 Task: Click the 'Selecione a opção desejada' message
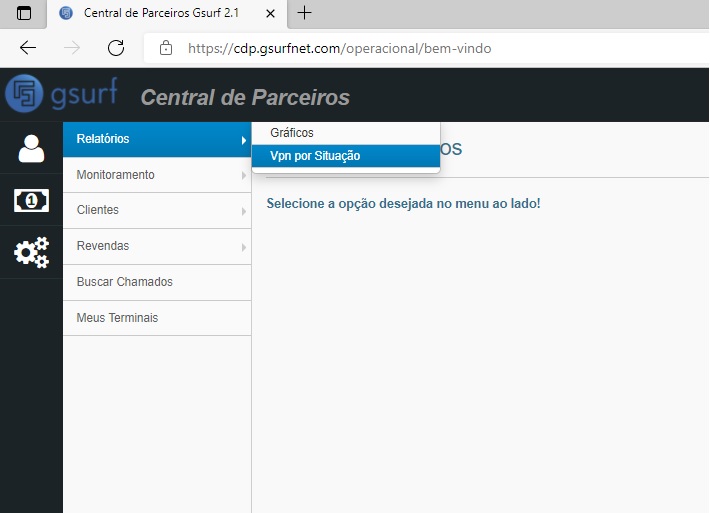pyautogui.click(x=403, y=203)
